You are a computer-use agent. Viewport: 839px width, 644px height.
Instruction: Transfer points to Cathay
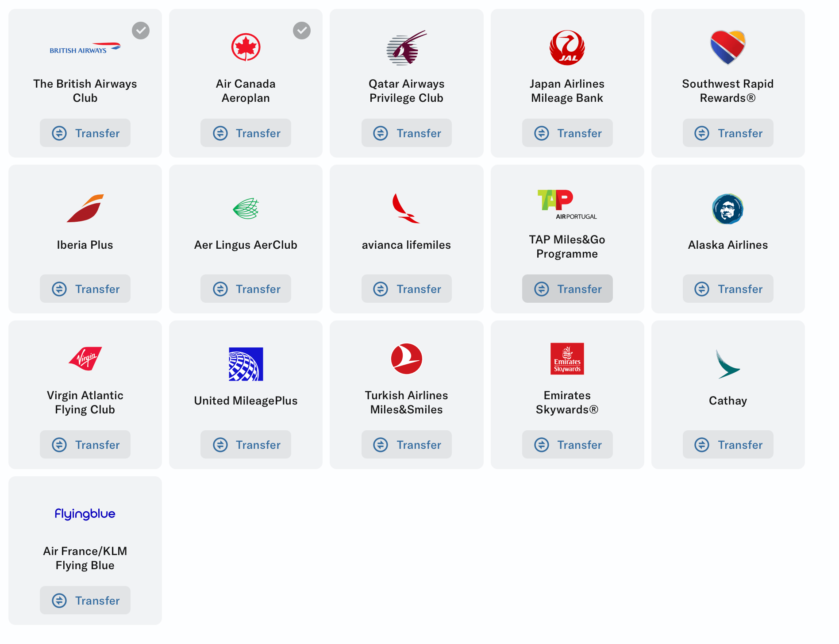coord(728,444)
